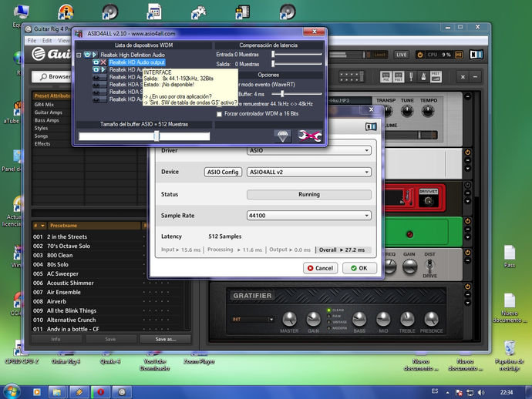Click the parachute default settings icon
This screenshot has width=532, height=399.
point(282,136)
